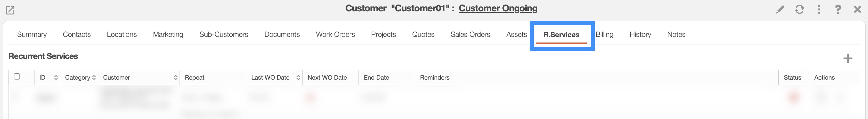
Task: Open the three-dot more options menu
Action: (x=819, y=9)
